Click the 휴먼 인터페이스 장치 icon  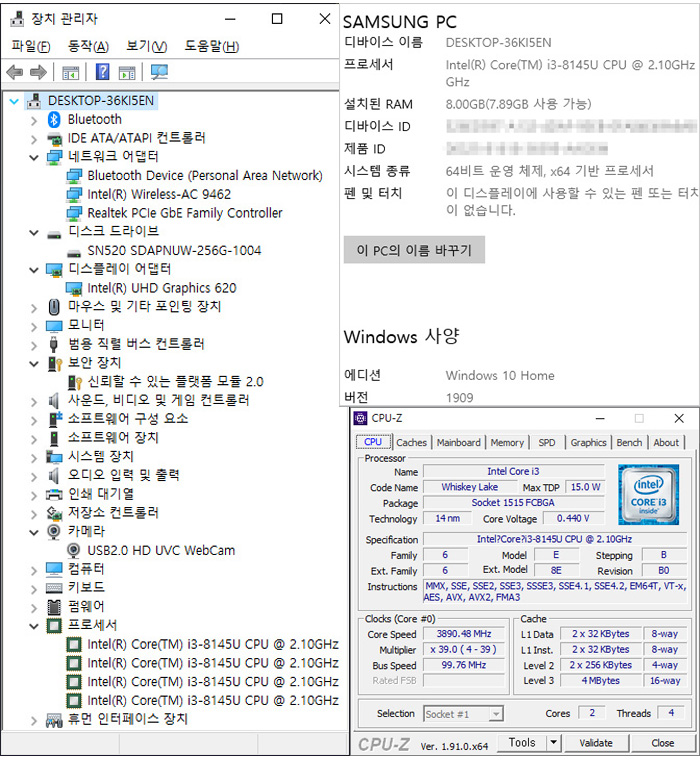[54, 720]
